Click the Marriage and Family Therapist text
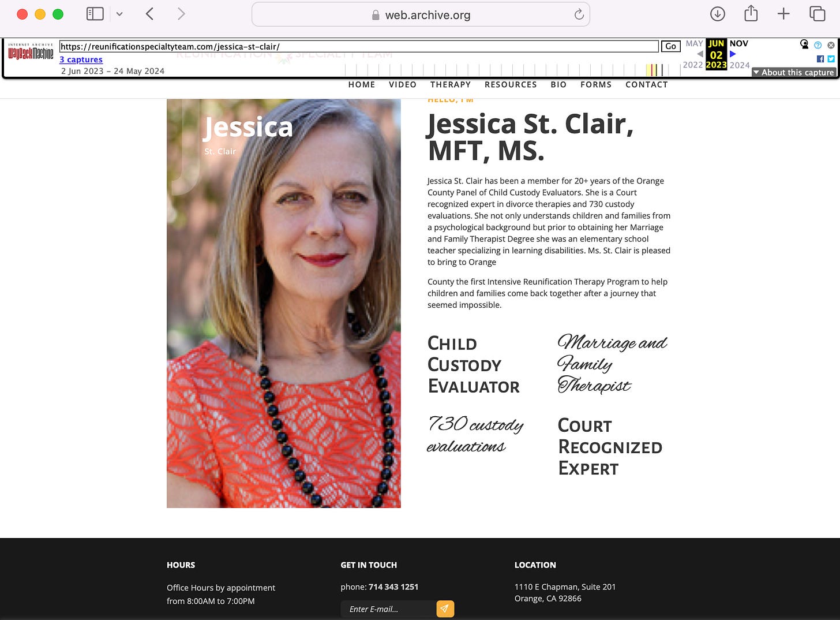 [x=612, y=363]
